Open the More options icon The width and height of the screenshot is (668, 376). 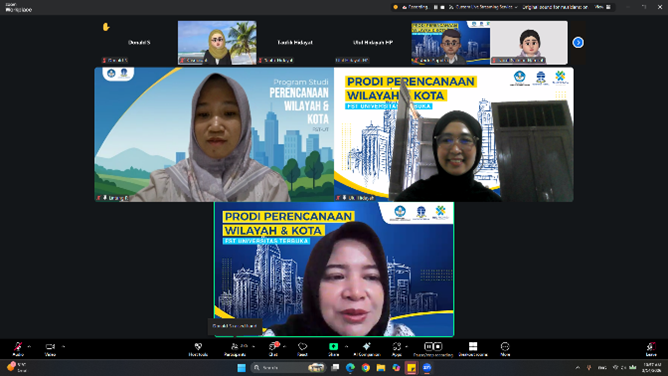pyautogui.click(x=505, y=347)
